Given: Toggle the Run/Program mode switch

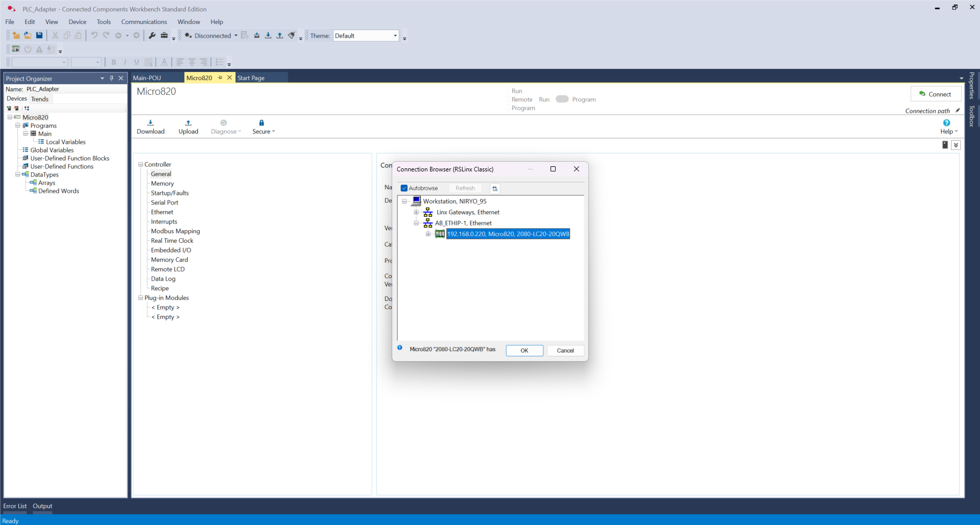Looking at the screenshot, I should 562,99.
